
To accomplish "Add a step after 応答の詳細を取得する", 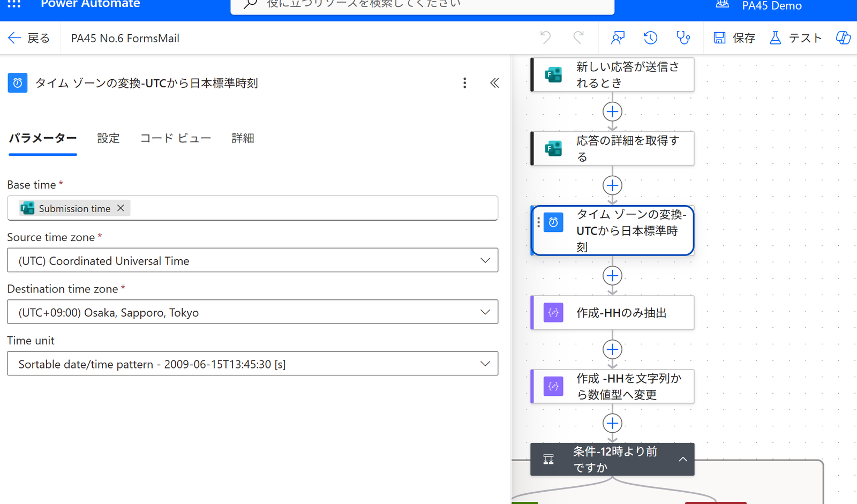I will tap(612, 185).
